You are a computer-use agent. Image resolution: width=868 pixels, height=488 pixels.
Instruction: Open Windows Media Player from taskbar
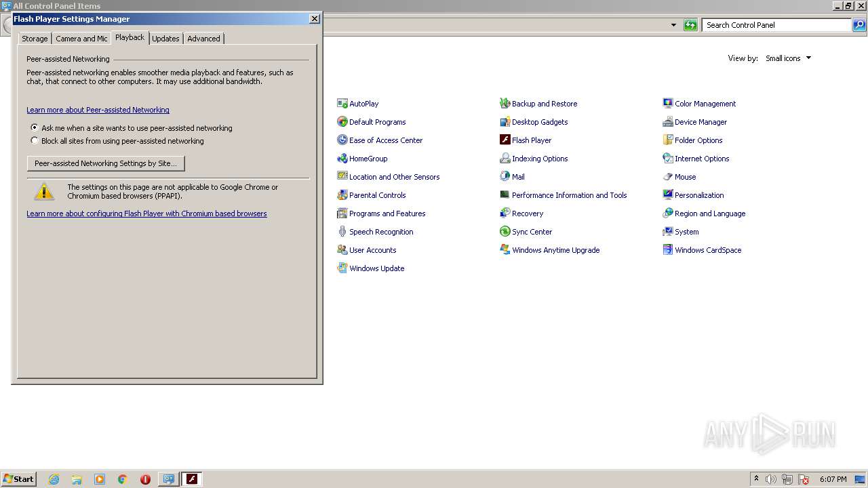coord(100,479)
